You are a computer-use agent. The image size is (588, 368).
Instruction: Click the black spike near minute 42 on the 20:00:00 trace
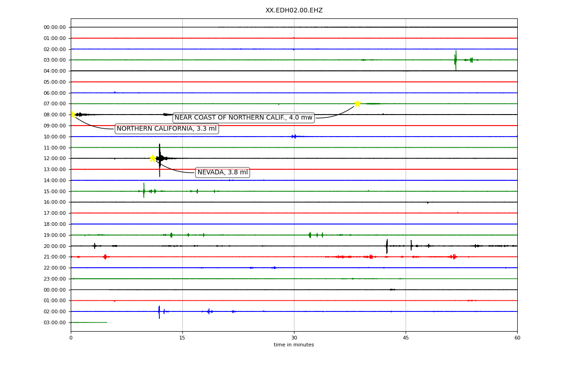[x=387, y=246]
